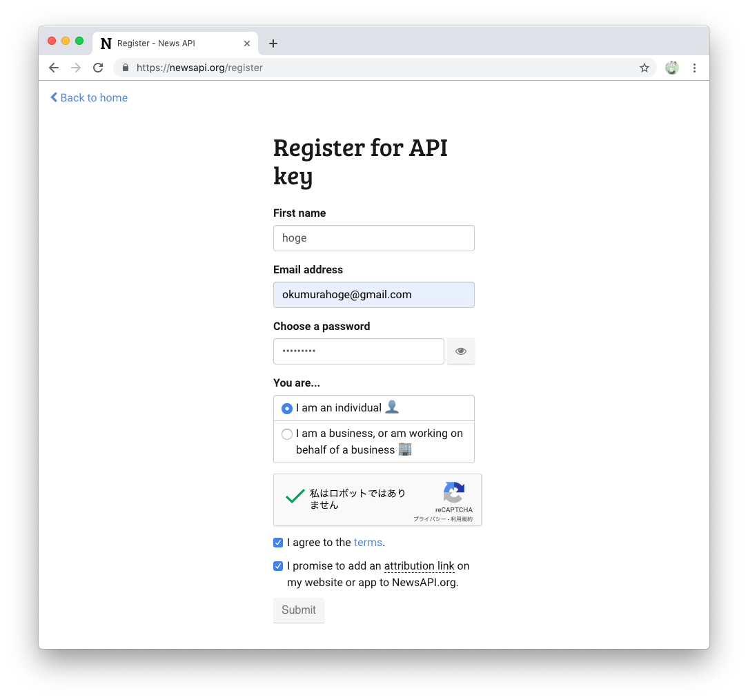Select the 'I am a business' option
748x700 pixels.
(286, 434)
